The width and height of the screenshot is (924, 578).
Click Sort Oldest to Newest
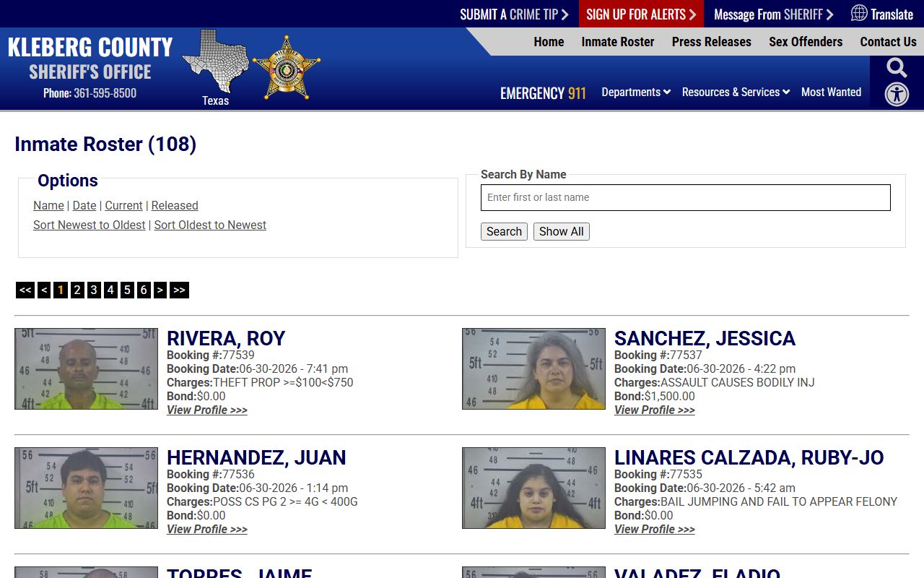210,225
